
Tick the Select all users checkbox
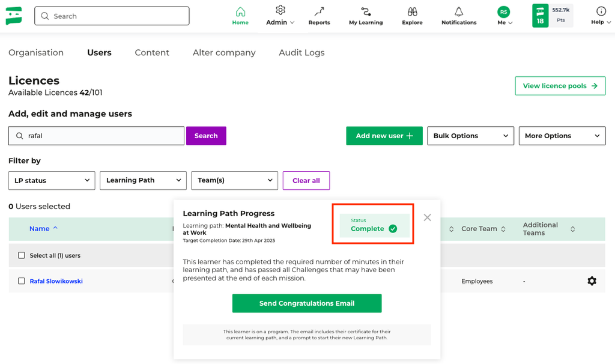pyautogui.click(x=22, y=255)
